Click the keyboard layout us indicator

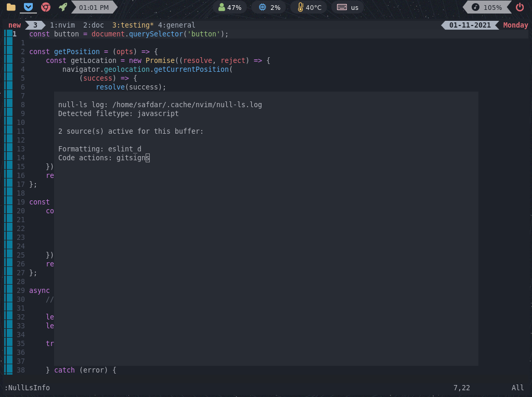pyautogui.click(x=347, y=7)
